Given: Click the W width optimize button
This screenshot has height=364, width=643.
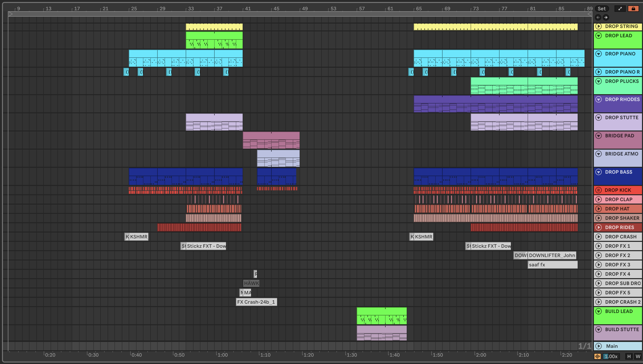Looking at the screenshot, I should [x=638, y=356].
